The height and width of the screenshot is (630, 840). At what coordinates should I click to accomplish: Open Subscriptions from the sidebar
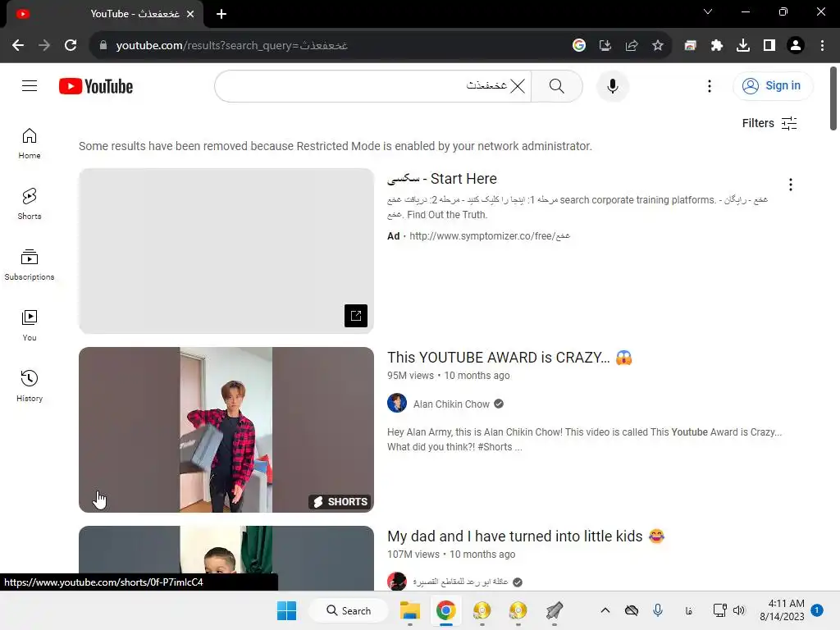point(30,265)
